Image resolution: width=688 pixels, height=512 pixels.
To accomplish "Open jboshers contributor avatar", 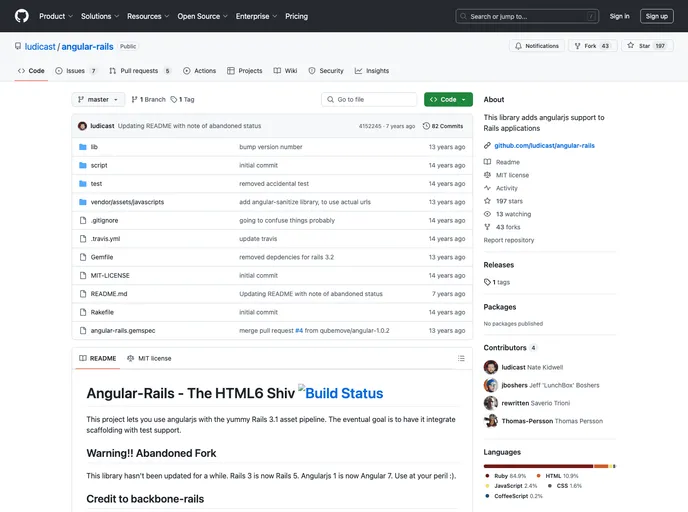I will 491,385.
